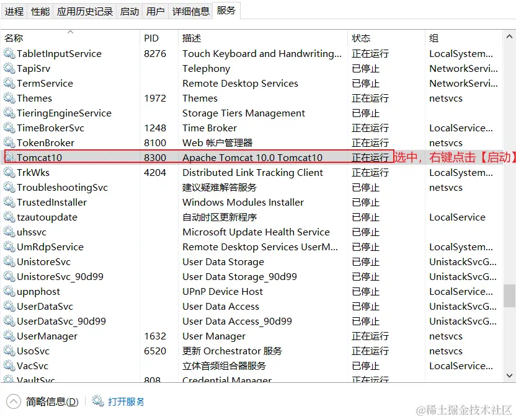The width and height of the screenshot is (516, 420).
Task: Sort by the PID column header
Action: click(x=159, y=38)
